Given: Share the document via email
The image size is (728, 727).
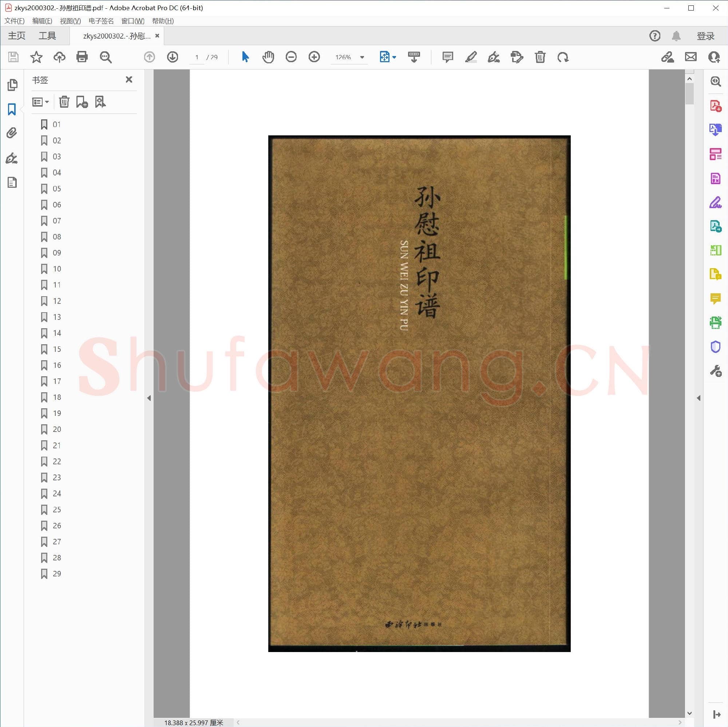Looking at the screenshot, I should 690,57.
